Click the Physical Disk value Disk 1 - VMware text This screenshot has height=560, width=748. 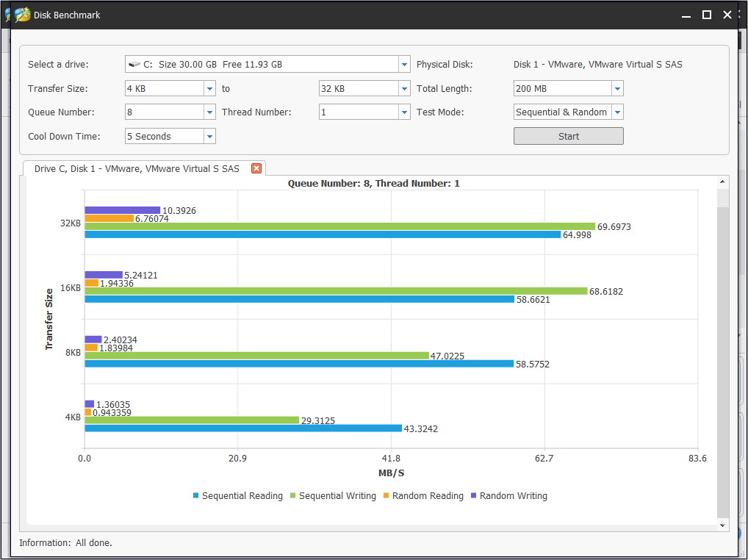pos(597,65)
